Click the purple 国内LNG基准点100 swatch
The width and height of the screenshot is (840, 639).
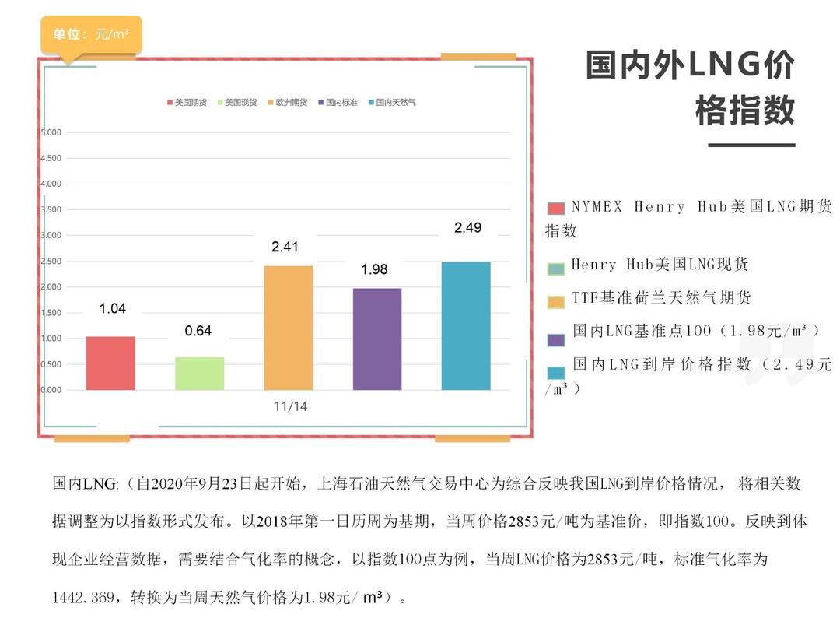click(556, 340)
